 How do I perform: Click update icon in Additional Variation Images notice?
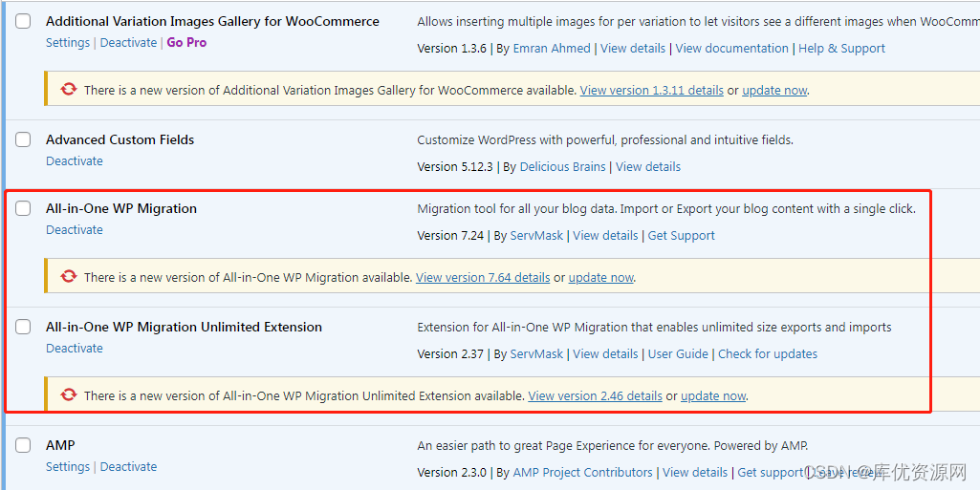pyautogui.click(x=69, y=90)
